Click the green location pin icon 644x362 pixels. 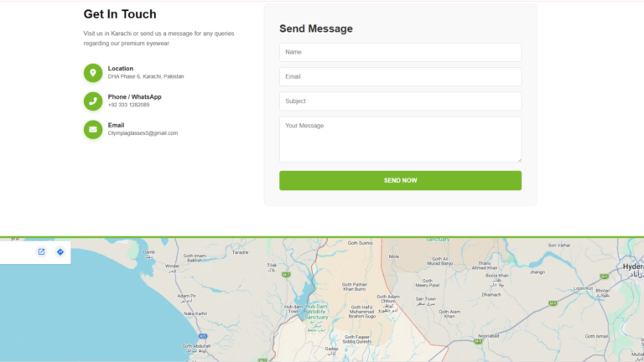pos(93,73)
